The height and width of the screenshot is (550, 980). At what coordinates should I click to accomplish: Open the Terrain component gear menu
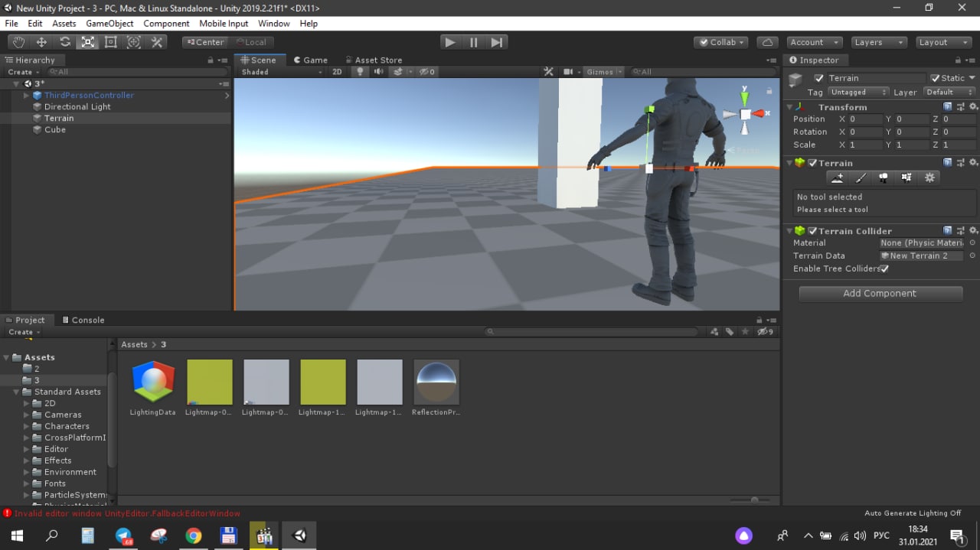point(973,163)
